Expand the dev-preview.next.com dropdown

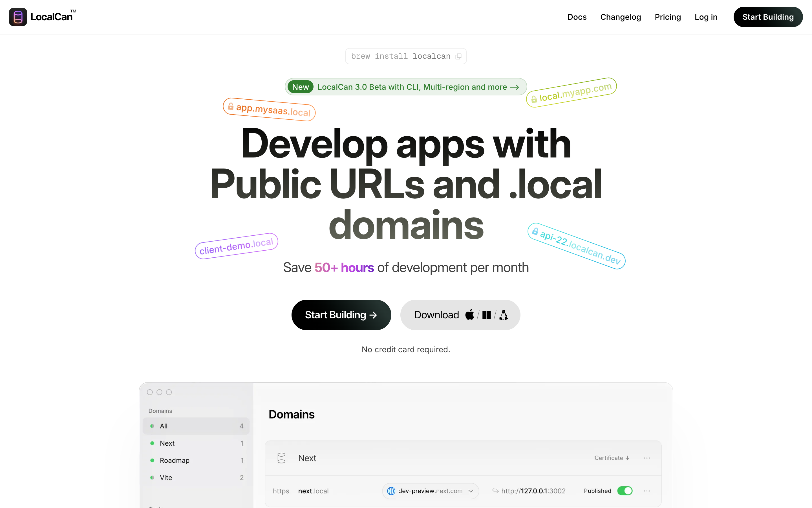pos(471,491)
